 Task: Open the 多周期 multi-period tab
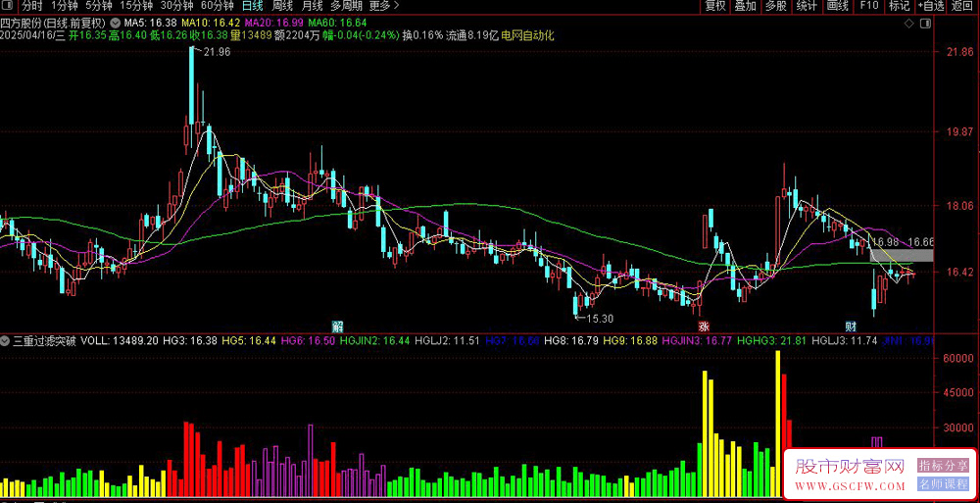[x=346, y=6]
